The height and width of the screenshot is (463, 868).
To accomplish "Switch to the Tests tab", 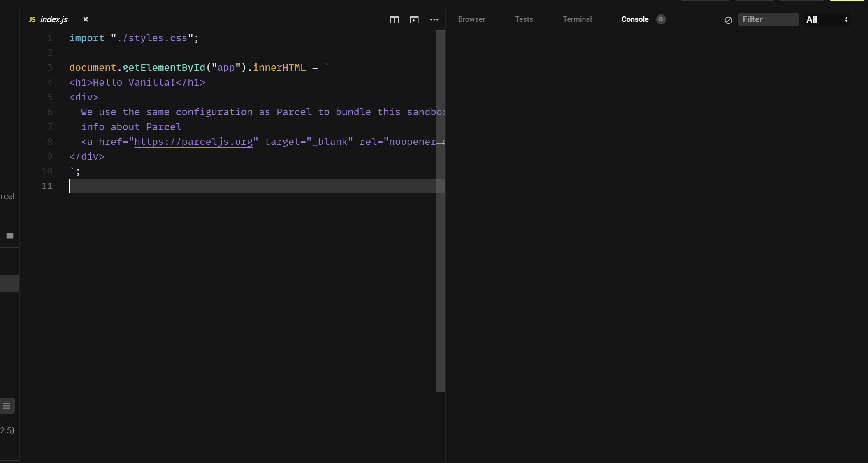I will point(524,19).
